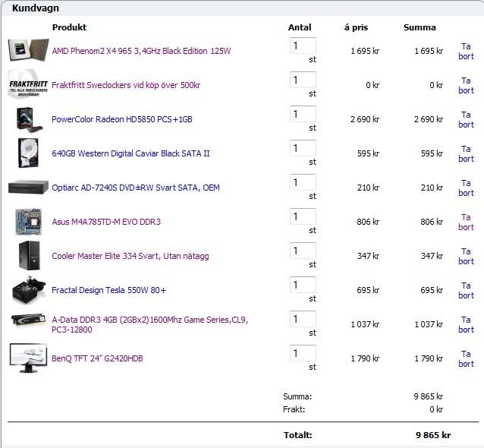Edit quantity field for Optiarc DVD drive

(x=302, y=182)
